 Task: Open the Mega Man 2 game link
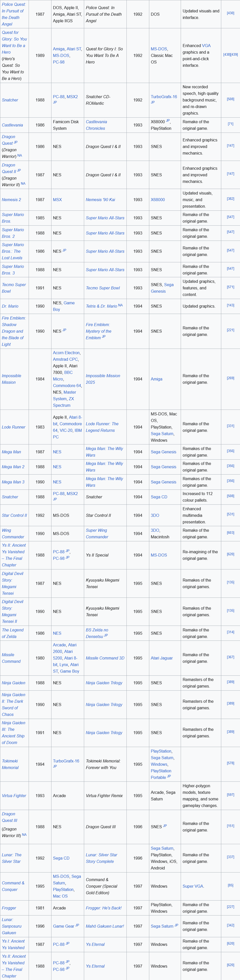[x=13, y=467]
